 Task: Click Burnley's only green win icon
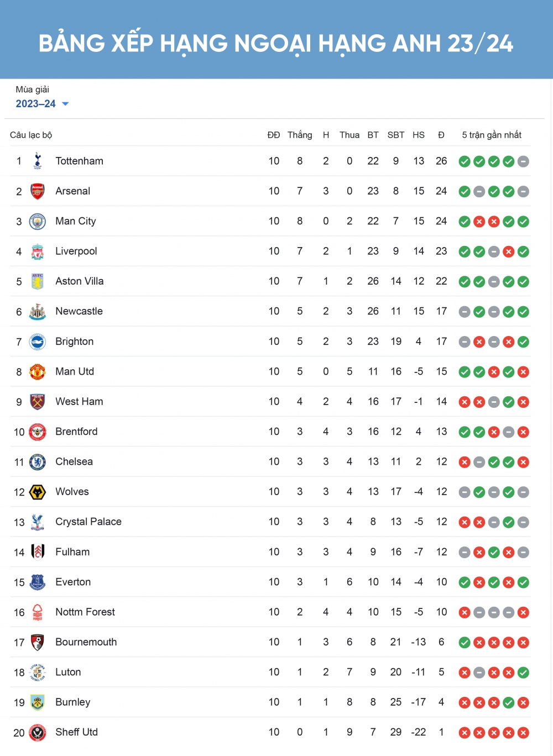tap(509, 703)
